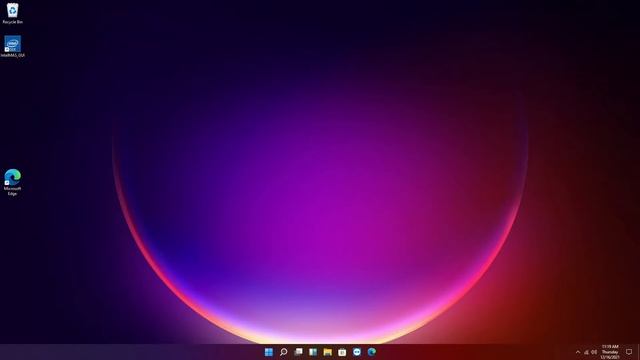The height and width of the screenshot is (360, 640).
Task: Show hidden tray icons chevron
Action: [x=578, y=352]
